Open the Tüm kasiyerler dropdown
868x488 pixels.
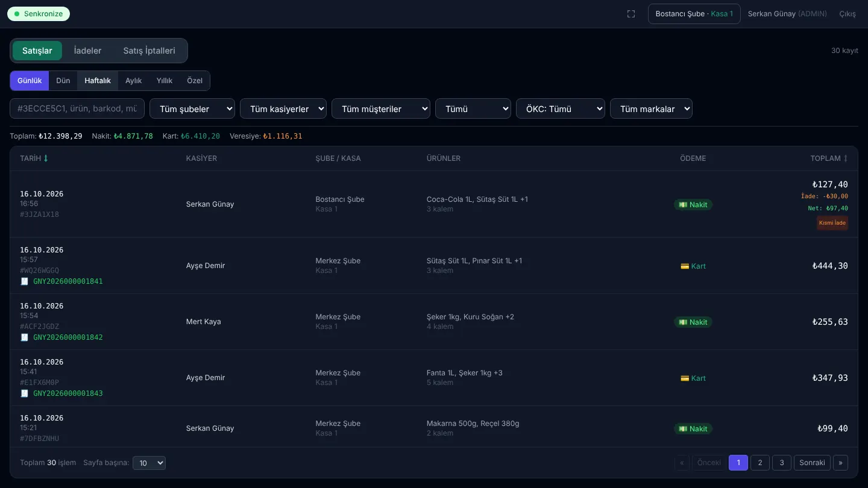coord(283,109)
